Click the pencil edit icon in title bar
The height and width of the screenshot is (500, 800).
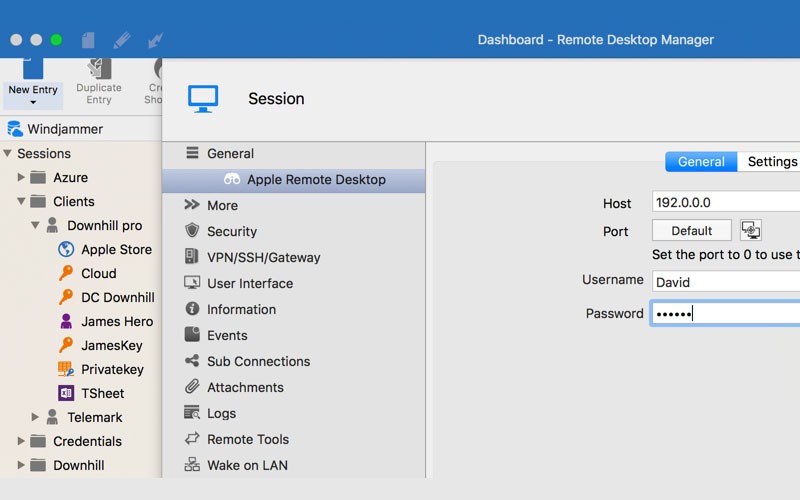[x=121, y=40]
